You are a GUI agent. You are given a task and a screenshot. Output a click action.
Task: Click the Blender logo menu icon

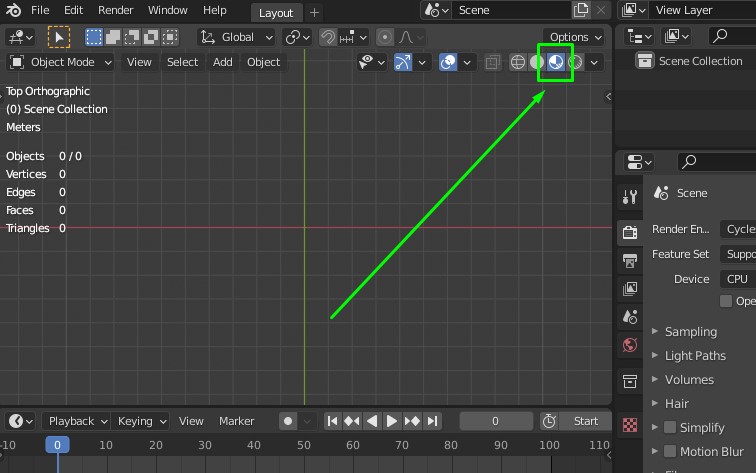13,10
